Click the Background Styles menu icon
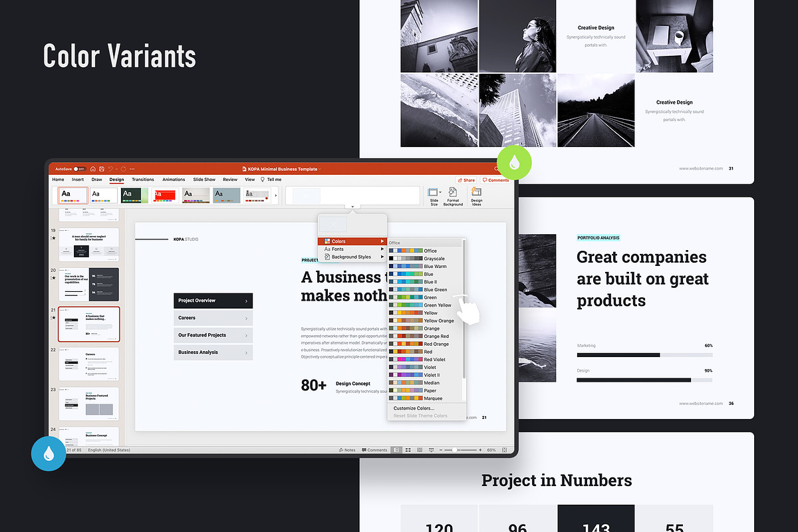The width and height of the screenshot is (798, 532). [x=327, y=257]
